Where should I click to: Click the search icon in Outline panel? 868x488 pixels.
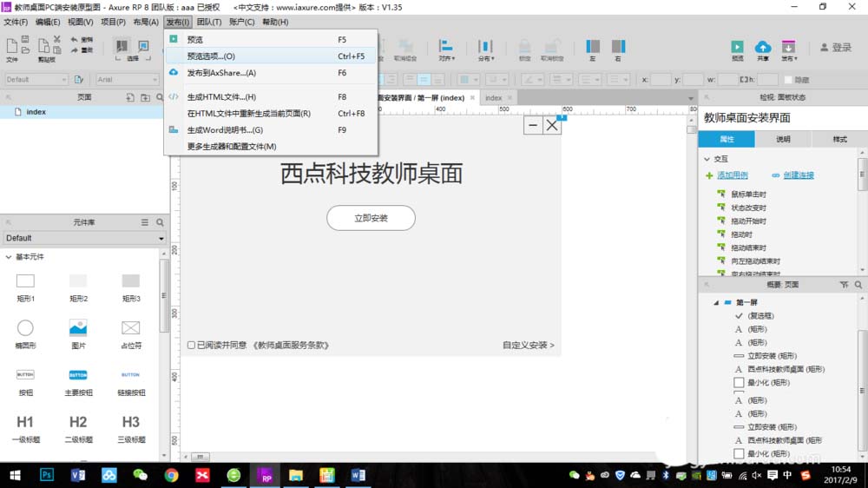pyautogui.click(x=858, y=285)
